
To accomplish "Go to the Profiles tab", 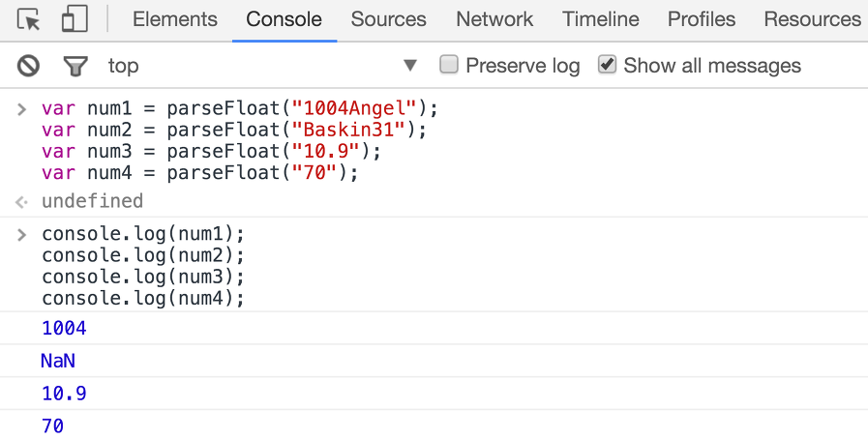I will click(x=702, y=19).
